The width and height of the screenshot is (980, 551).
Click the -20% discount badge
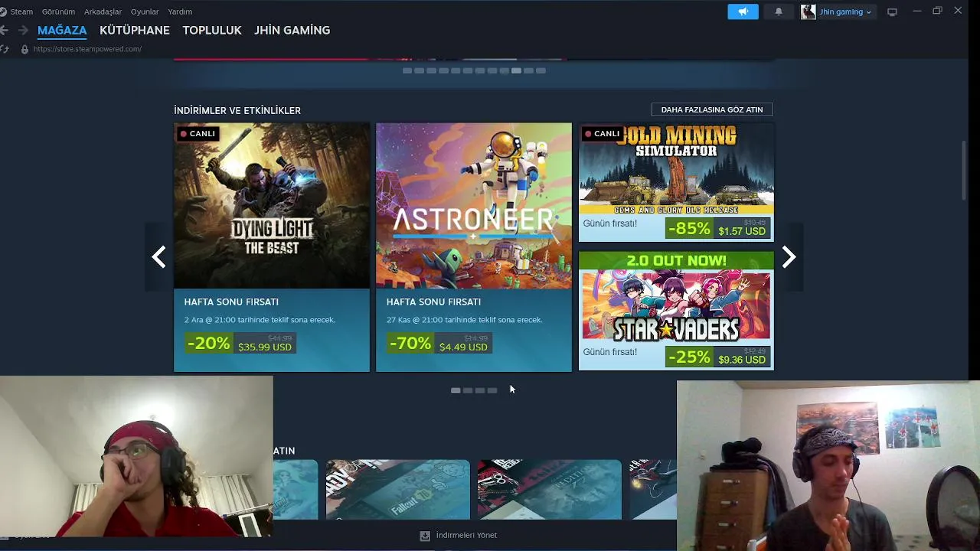click(208, 344)
